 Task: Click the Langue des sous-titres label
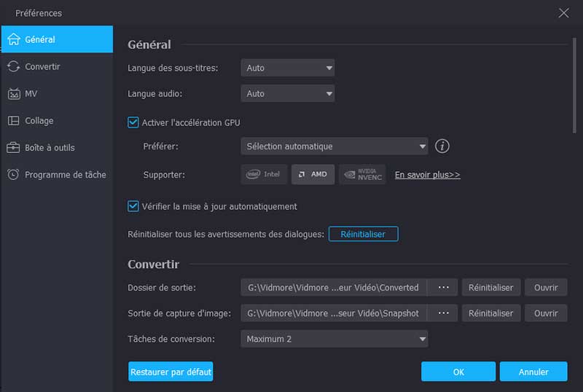point(173,68)
